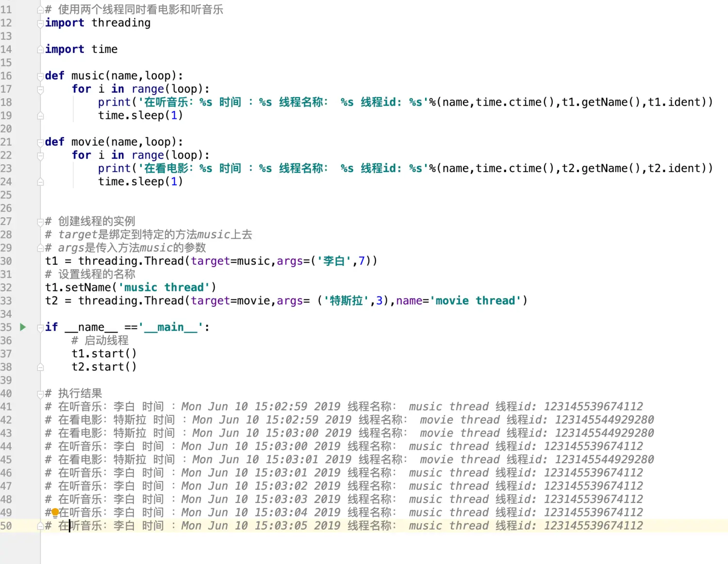Click line number 50 in the gutter
728x564 pixels.
[x=6, y=526]
